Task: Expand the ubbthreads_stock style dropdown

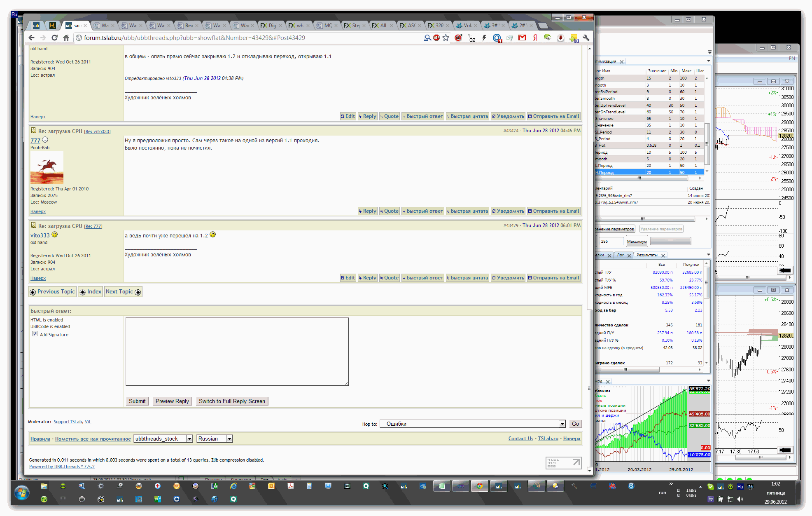Action: (x=189, y=439)
